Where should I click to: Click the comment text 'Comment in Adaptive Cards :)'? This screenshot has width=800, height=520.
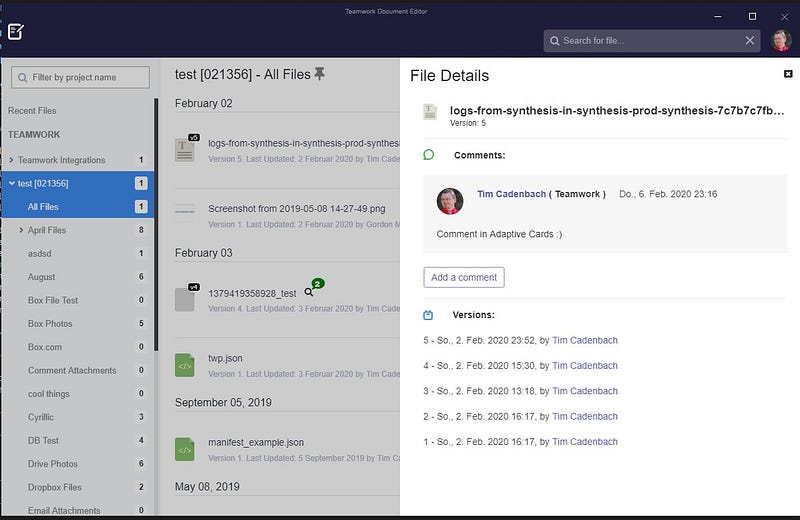tap(499, 234)
